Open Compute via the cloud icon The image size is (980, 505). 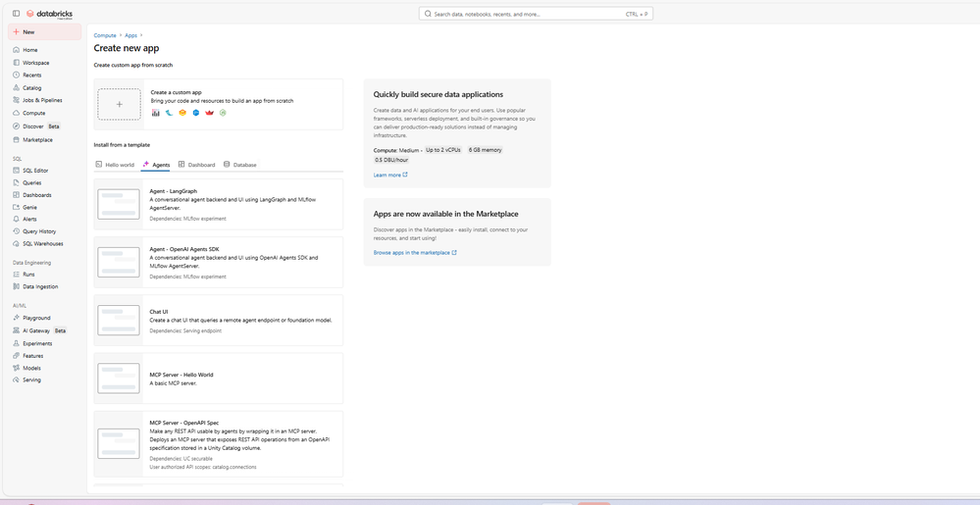click(x=17, y=113)
